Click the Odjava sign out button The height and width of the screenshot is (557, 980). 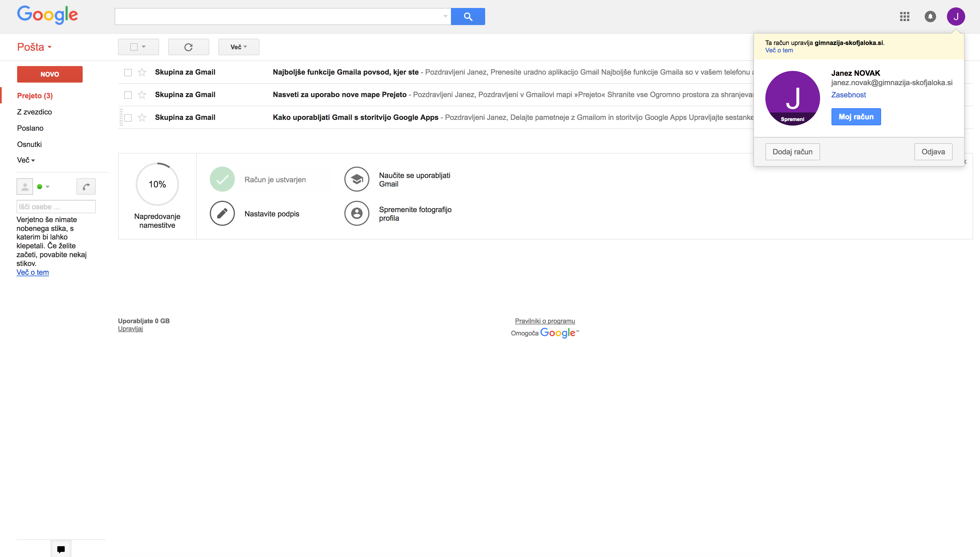933,152
